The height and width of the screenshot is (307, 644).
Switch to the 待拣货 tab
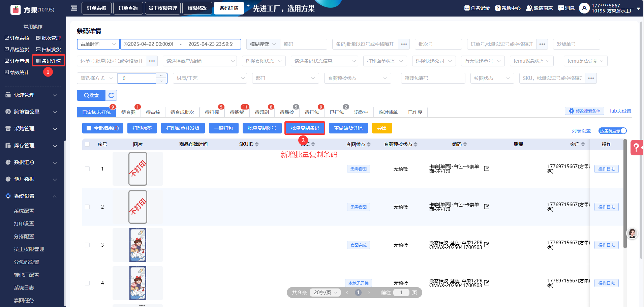coord(237,112)
